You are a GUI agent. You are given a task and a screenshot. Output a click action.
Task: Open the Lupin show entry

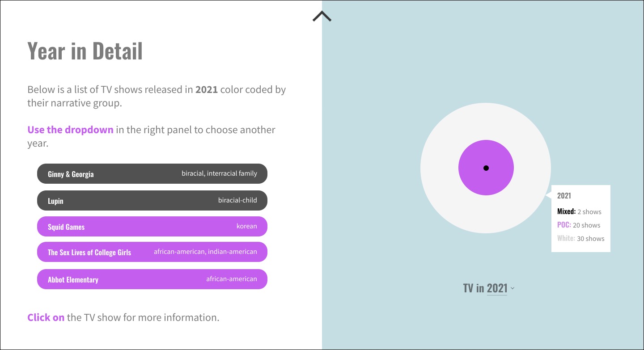pos(152,200)
